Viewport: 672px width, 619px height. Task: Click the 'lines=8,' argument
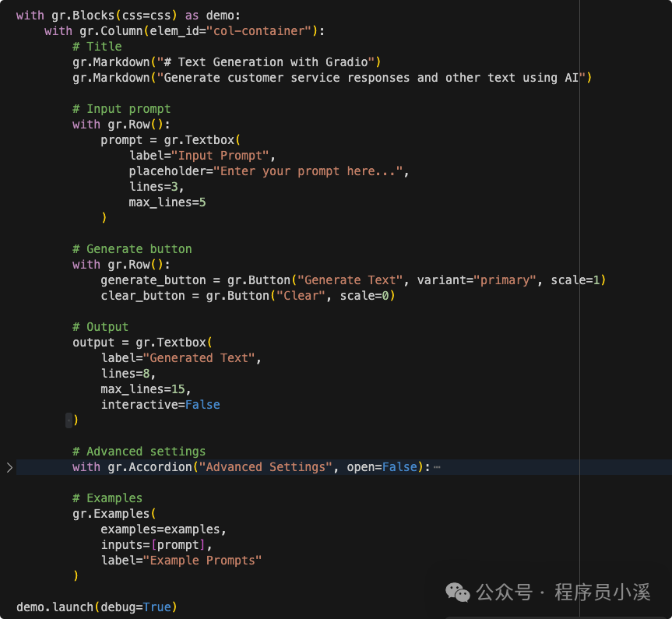(x=128, y=374)
